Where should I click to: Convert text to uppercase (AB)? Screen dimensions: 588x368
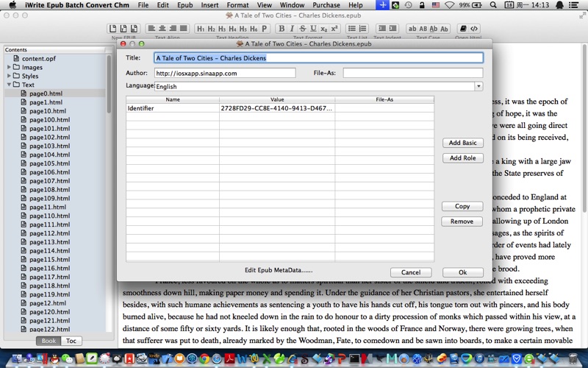click(423, 29)
